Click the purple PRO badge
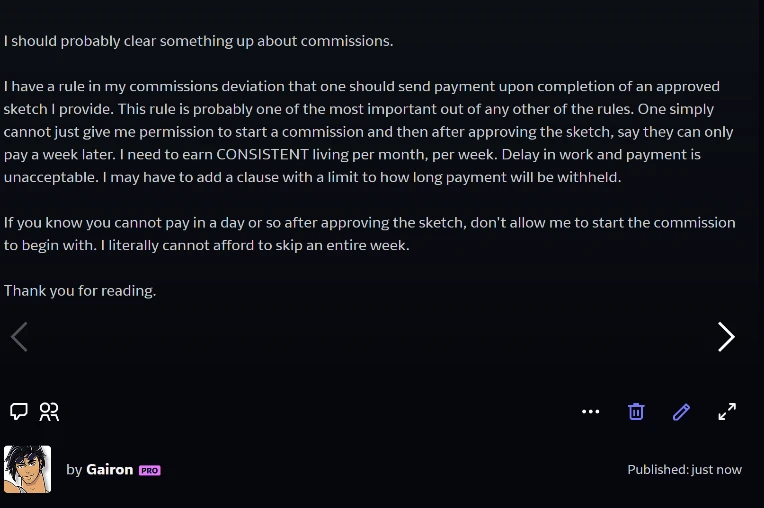This screenshot has width=764, height=508. coord(150,470)
